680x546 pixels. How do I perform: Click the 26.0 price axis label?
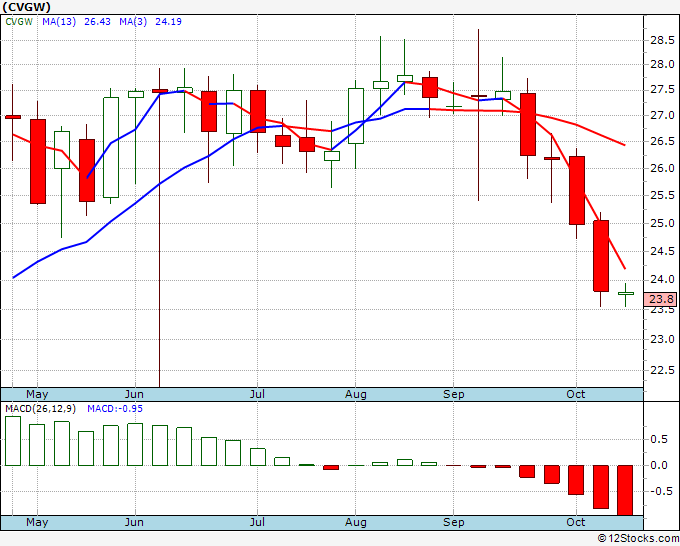tap(662, 168)
